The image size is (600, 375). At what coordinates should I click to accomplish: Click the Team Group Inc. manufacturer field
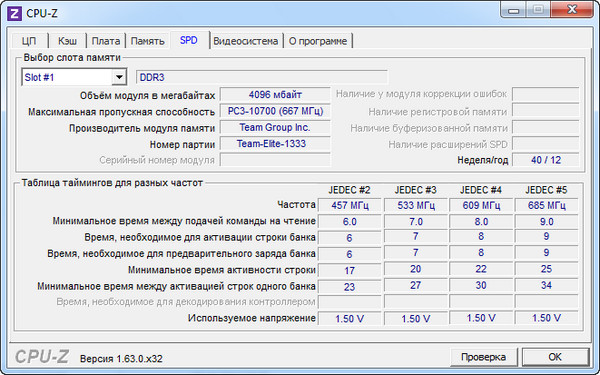(x=275, y=127)
